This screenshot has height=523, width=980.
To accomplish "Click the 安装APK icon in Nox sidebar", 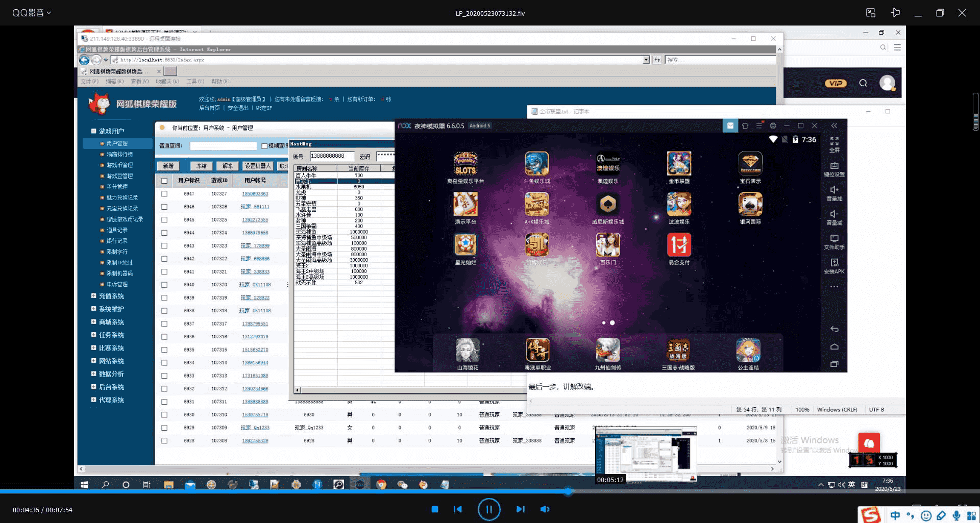I will click(834, 266).
